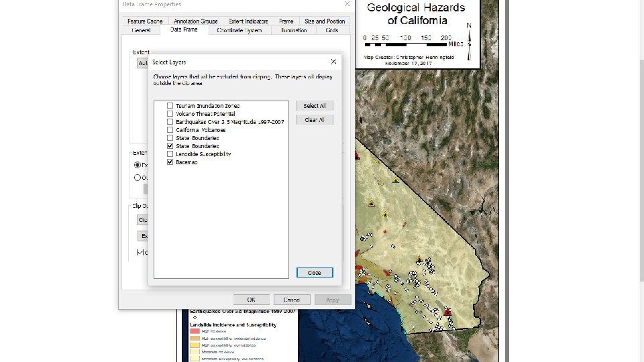Switch to the Illumination tab

[x=294, y=30]
